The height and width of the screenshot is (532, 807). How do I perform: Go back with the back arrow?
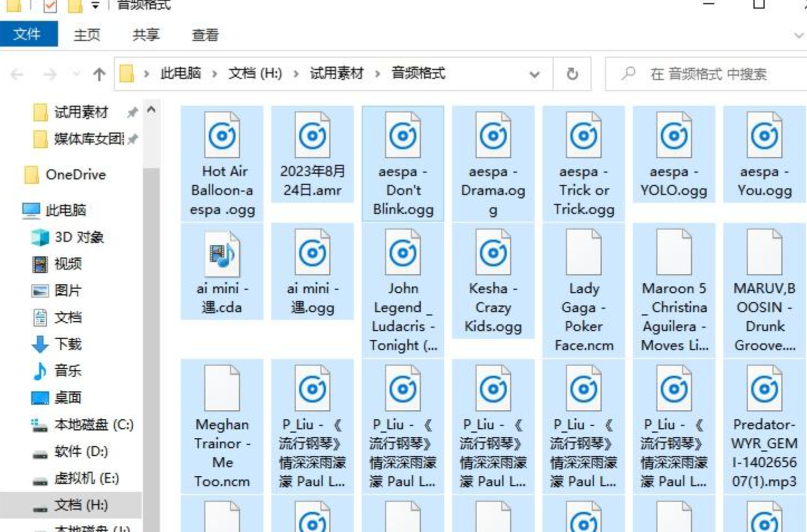17,74
